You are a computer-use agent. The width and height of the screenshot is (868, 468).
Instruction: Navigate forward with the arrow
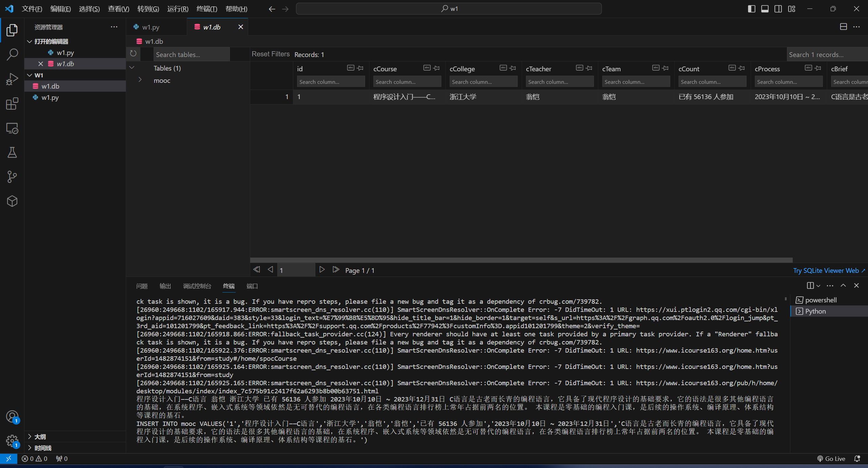click(x=285, y=9)
